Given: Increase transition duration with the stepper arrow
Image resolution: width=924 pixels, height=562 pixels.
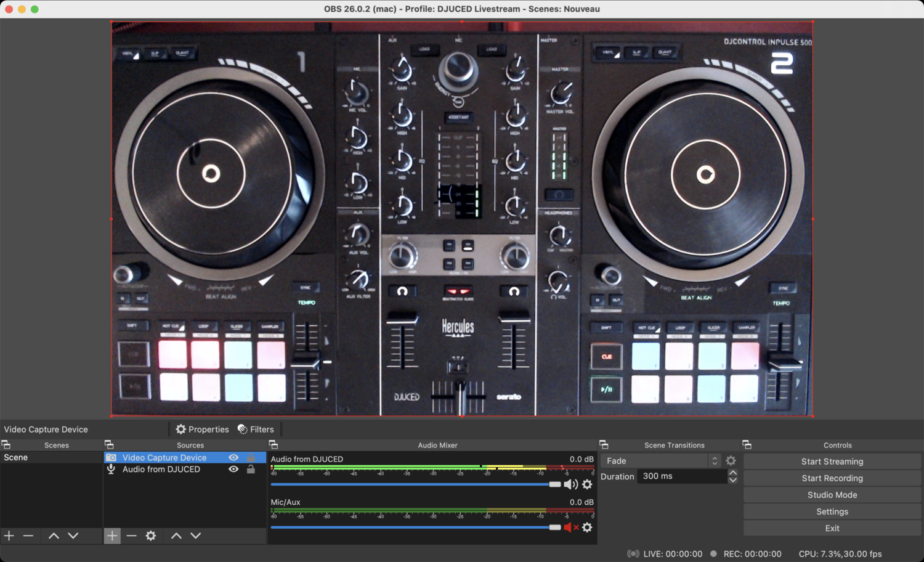Looking at the screenshot, I should click(x=733, y=472).
